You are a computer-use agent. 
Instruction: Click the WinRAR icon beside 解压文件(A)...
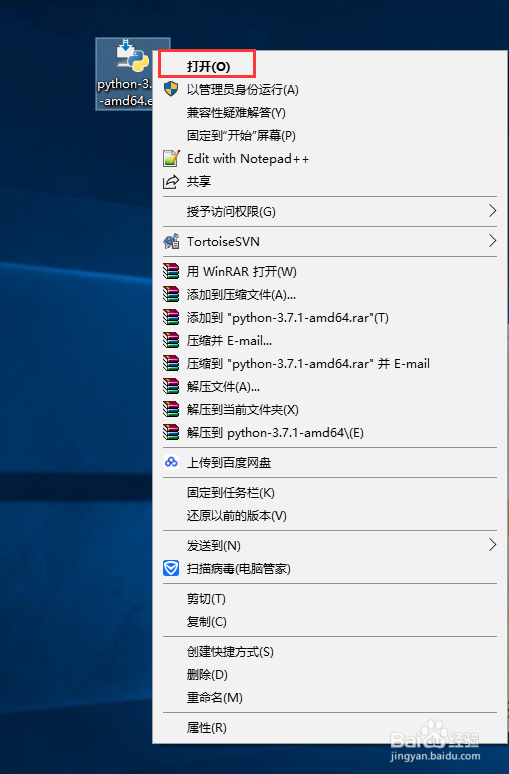(x=171, y=387)
